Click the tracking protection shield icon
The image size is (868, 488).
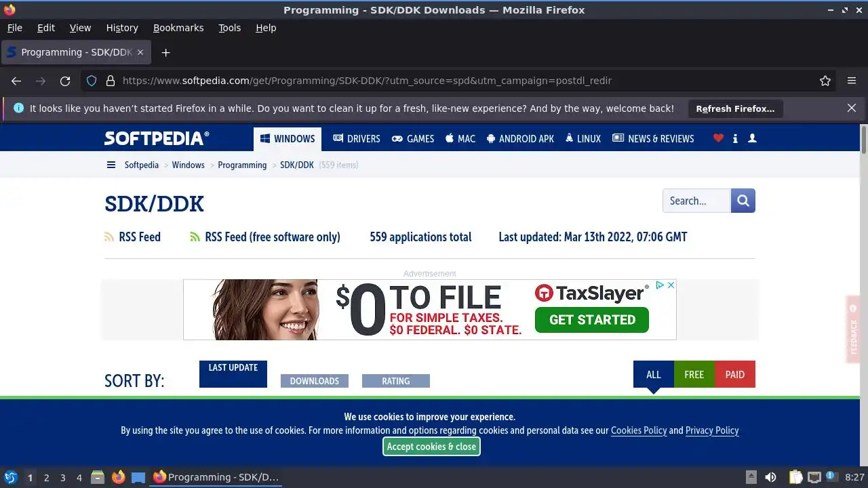click(92, 81)
